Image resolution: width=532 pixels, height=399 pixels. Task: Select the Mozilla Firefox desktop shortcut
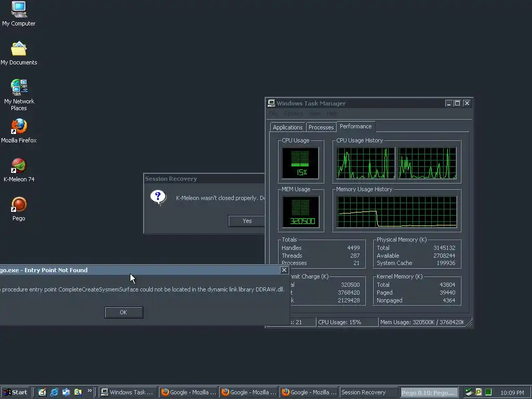pos(19,131)
